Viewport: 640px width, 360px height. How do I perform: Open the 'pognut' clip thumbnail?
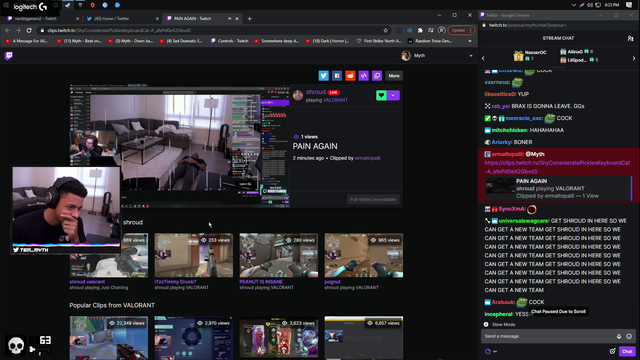[363, 255]
